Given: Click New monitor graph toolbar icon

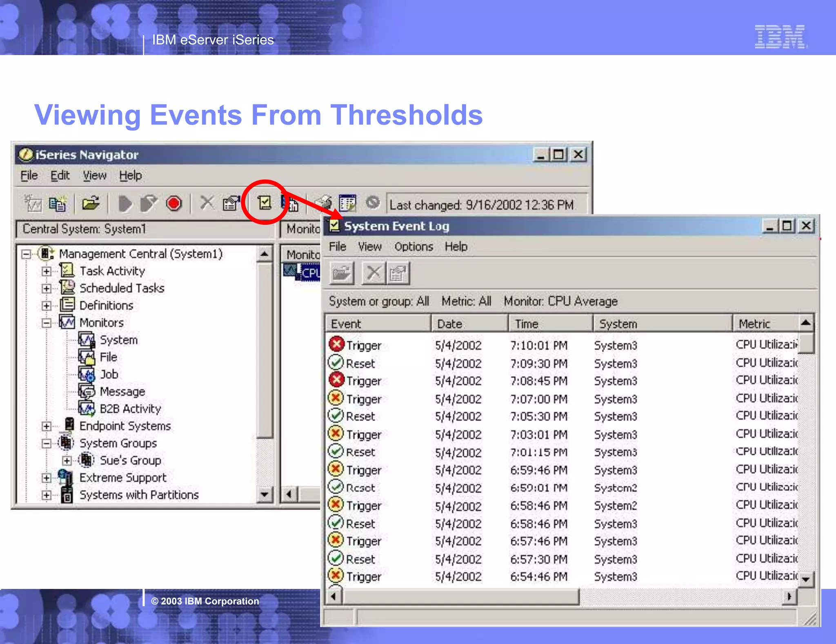Looking at the screenshot, I should [x=33, y=203].
